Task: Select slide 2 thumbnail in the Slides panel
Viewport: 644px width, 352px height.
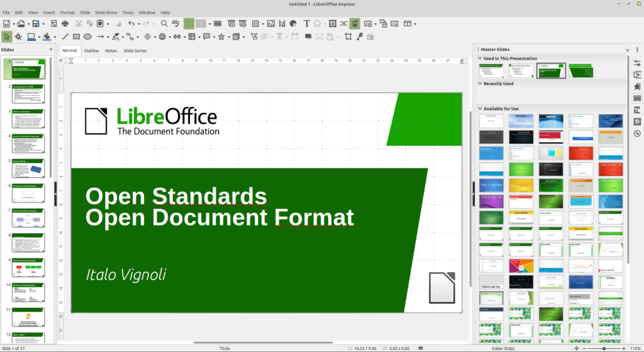Action: (28, 94)
